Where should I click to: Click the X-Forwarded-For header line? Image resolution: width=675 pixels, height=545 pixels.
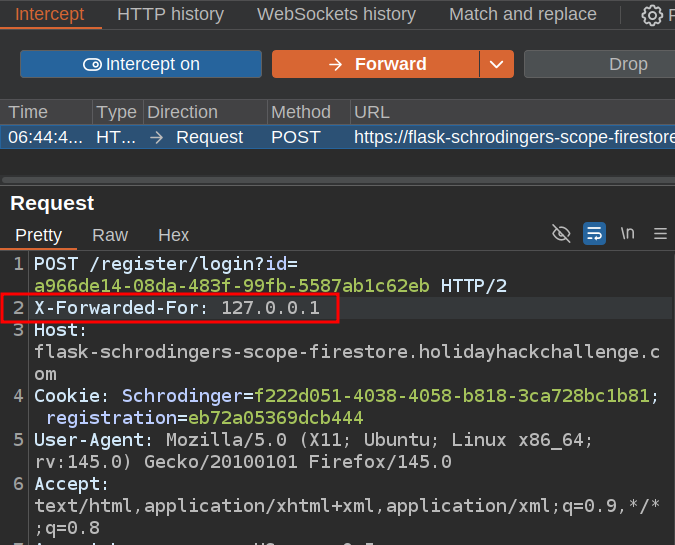click(x=177, y=308)
